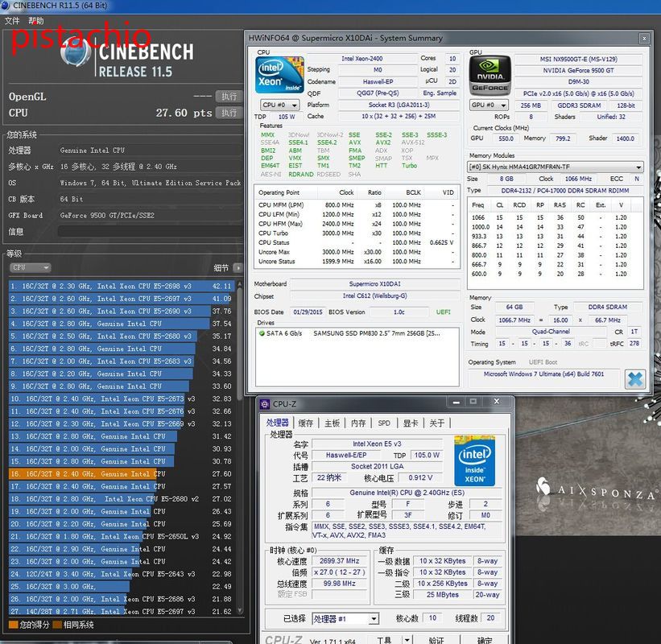Click the blue X close icon in HWiNFO summary
661x644 pixels.
tap(634, 378)
